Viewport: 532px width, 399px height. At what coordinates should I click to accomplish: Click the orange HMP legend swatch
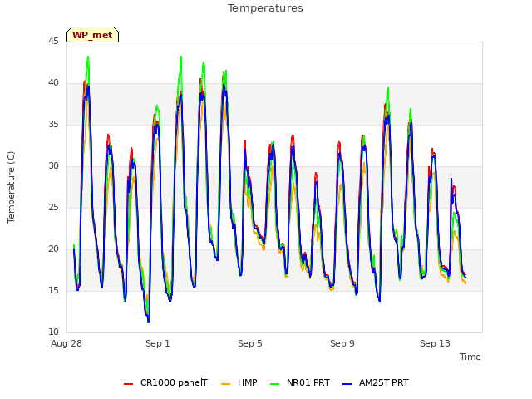[x=225, y=383]
